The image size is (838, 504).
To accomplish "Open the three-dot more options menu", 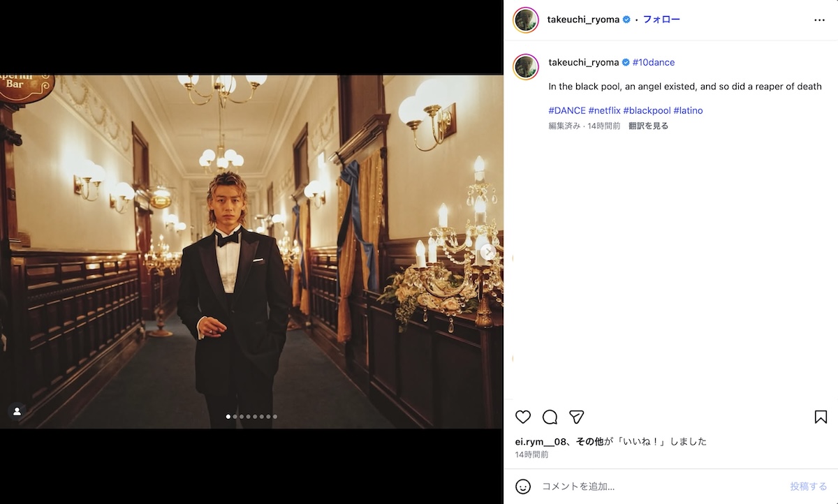I will (x=820, y=20).
